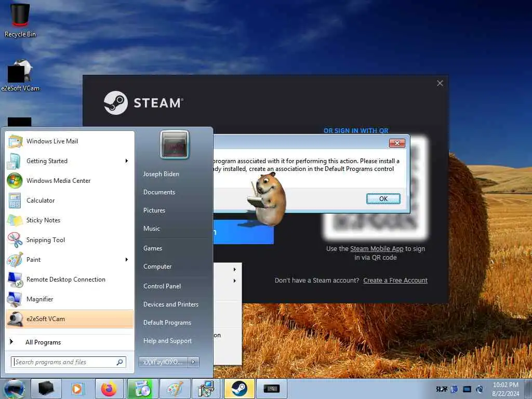532x399 pixels.
Task: Open Recycle Bin on desktop
Action: 20,20
